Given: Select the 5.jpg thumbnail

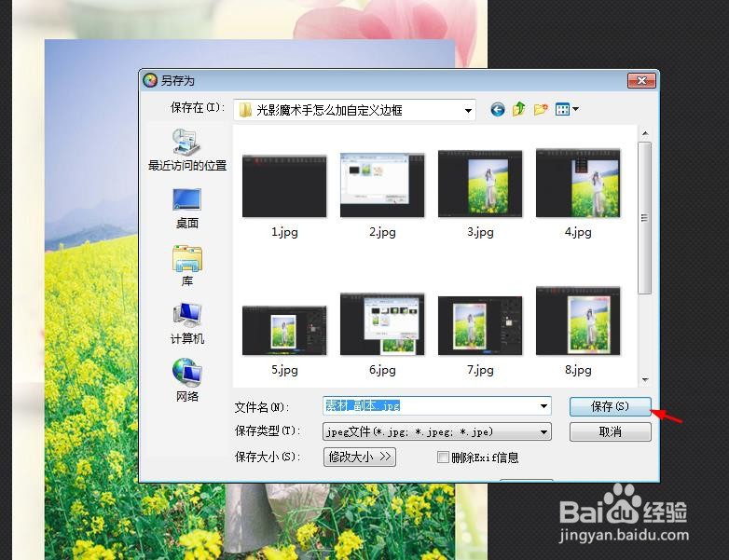Looking at the screenshot, I should [284, 331].
